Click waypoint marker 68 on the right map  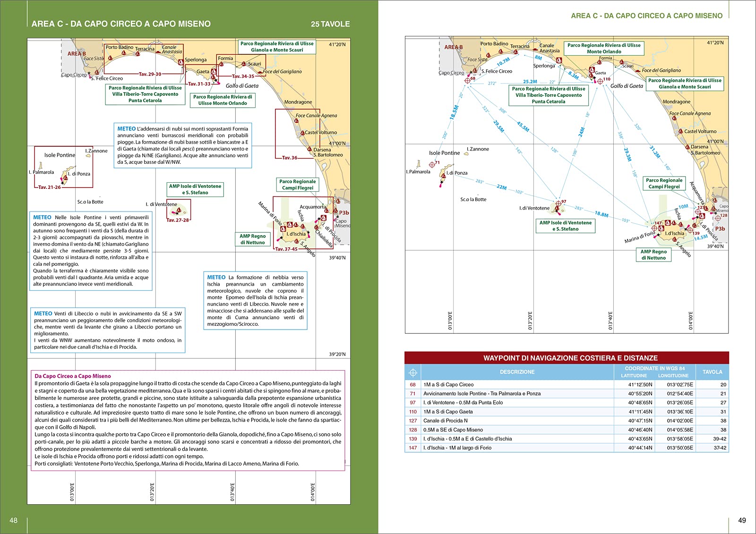click(467, 80)
